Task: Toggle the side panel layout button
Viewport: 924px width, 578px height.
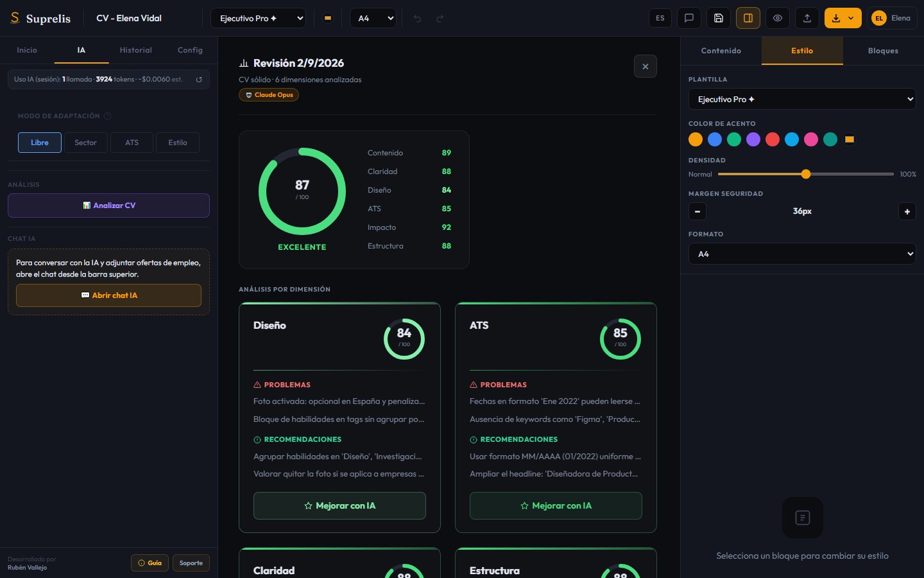Action: pos(748,18)
